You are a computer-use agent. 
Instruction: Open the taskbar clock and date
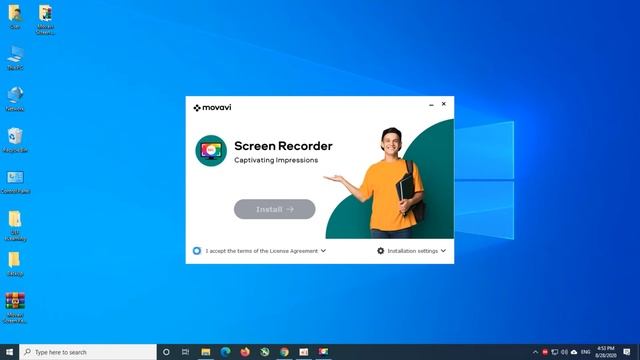tap(606, 352)
